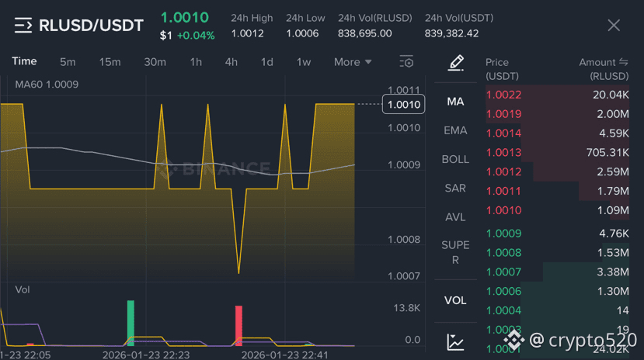Screen dimensions: 644x360
Task: Open the trading pair list menu icon
Action: [23, 26]
